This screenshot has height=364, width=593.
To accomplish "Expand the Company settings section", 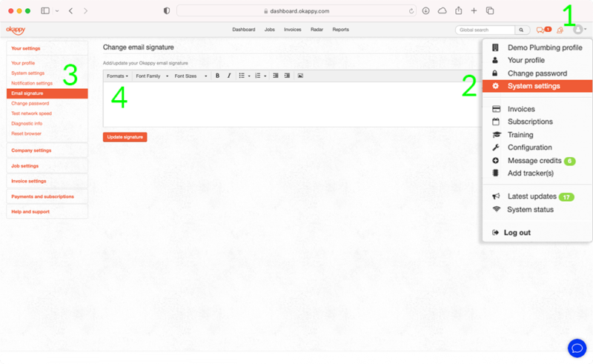I will tap(31, 150).
